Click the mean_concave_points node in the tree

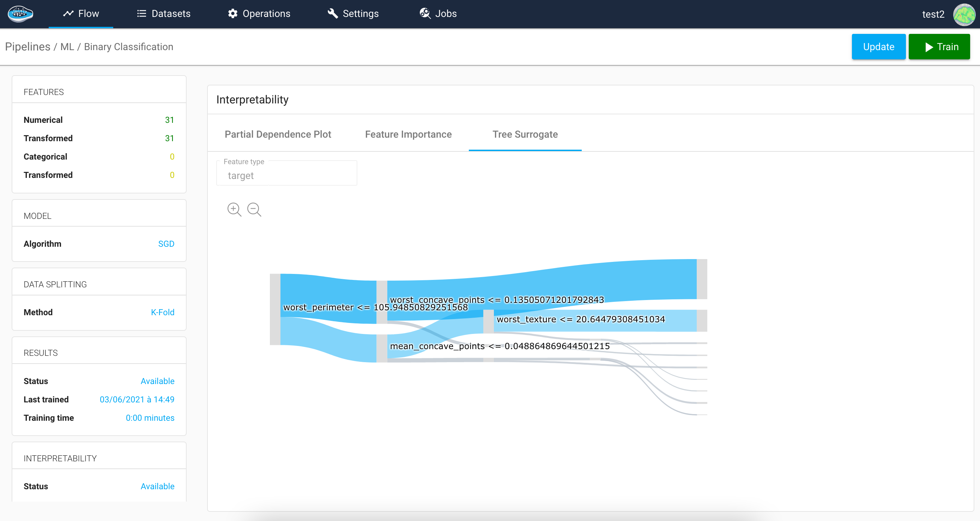pyautogui.click(x=382, y=348)
